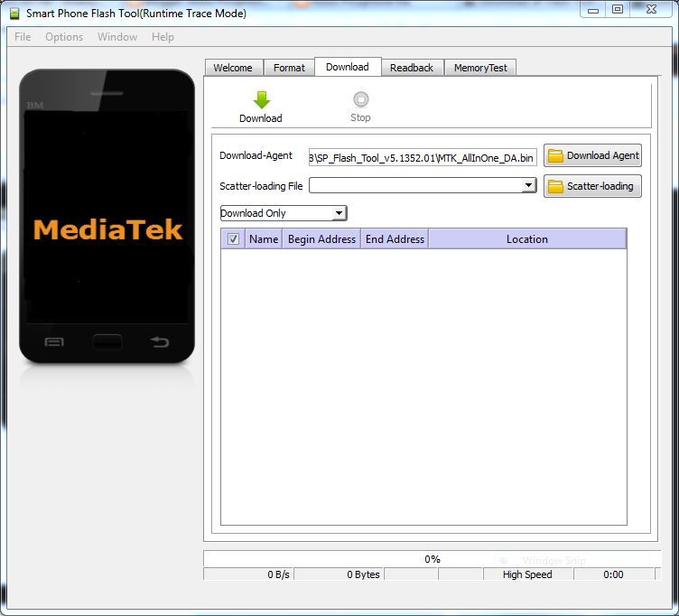Click the Download-Agent path field
Screen dimensions: 679x616
(423, 158)
